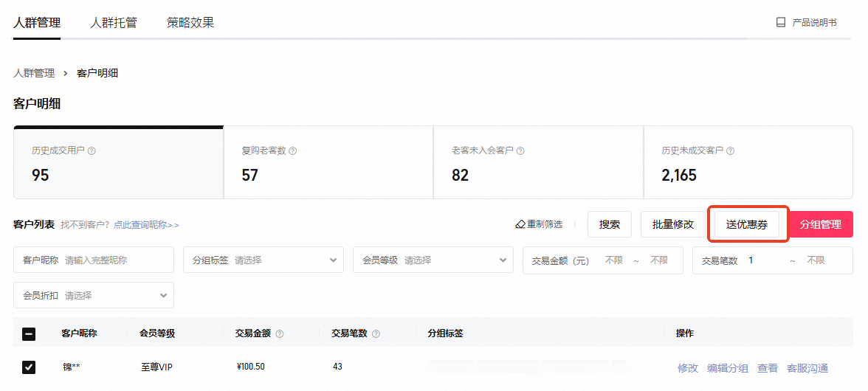Viewport: 868px width, 391px height.
Task: Click the 会员等级 column header
Action: [x=158, y=333]
